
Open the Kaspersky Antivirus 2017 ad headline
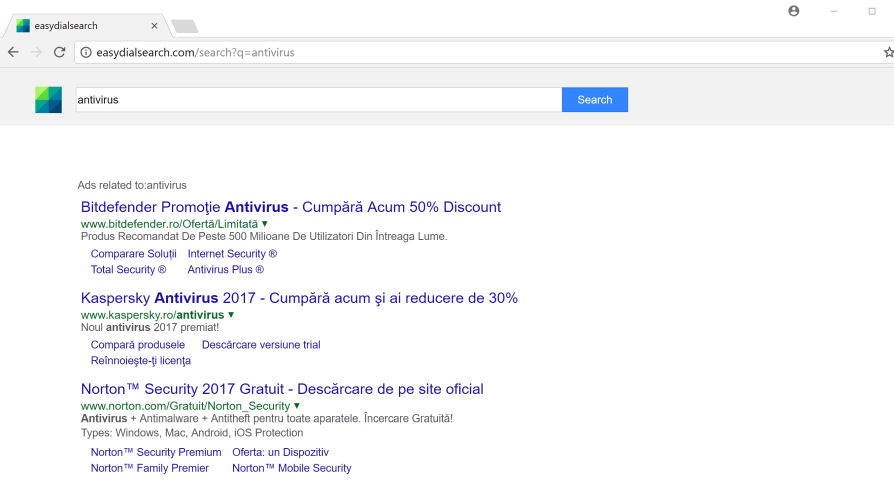pos(299,298)
